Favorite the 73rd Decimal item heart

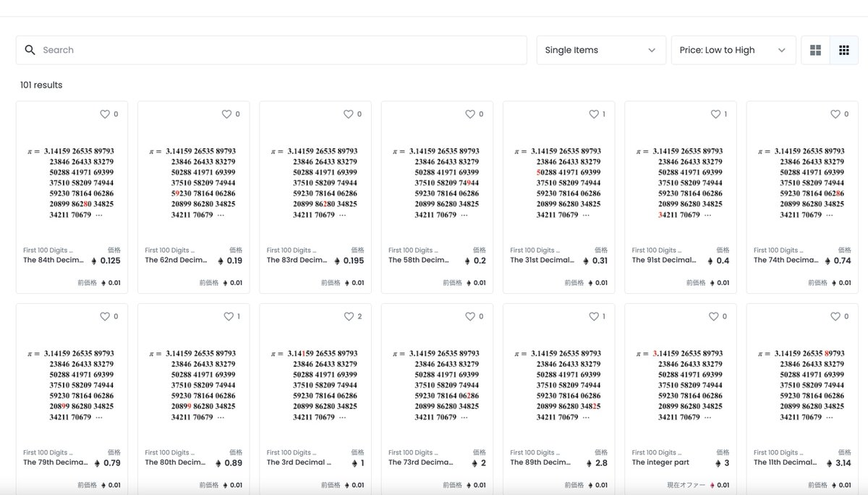tap(470, 316)
